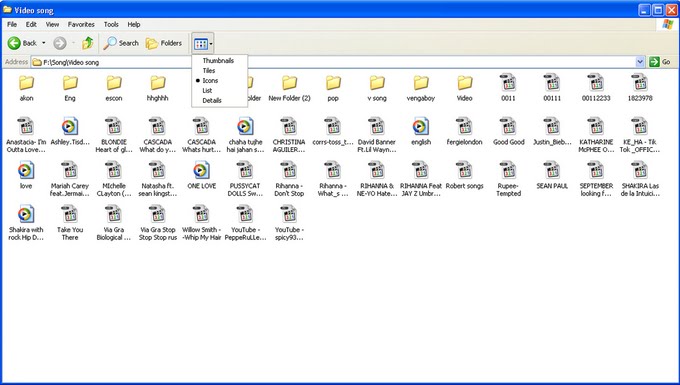Click the Views toolbar button
This screenshot has width=680, height=385.
pos(201,43)
